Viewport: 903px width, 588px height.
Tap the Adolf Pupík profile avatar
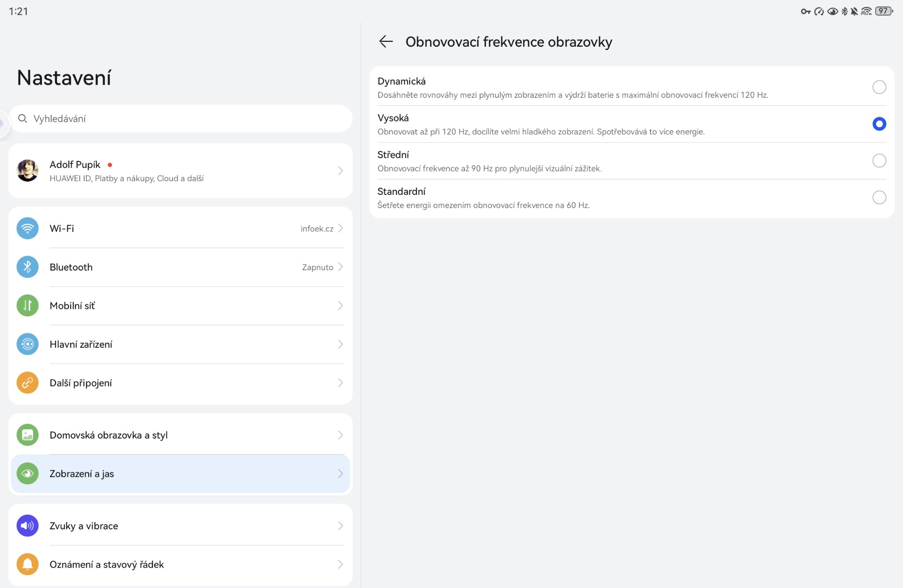[x=27, y=171]
